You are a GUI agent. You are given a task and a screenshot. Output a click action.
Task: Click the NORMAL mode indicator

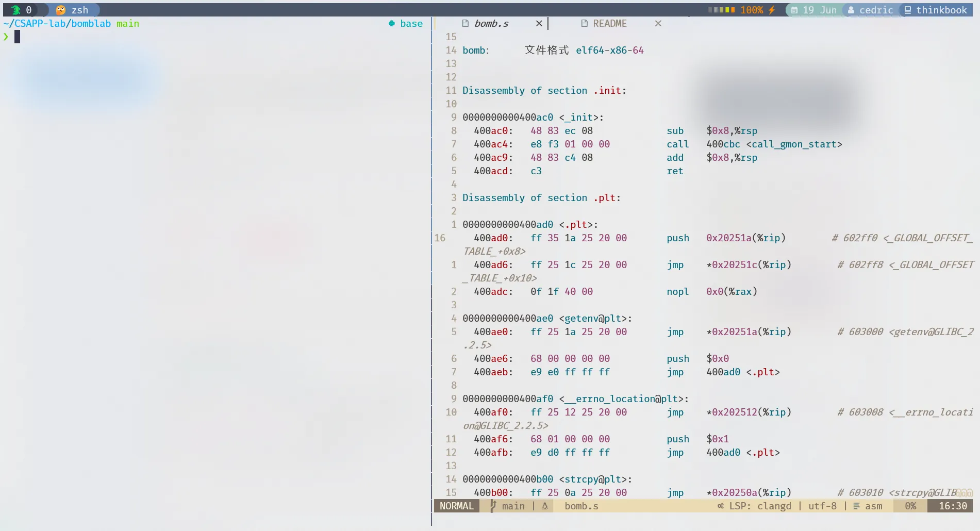tap(456, 506)
